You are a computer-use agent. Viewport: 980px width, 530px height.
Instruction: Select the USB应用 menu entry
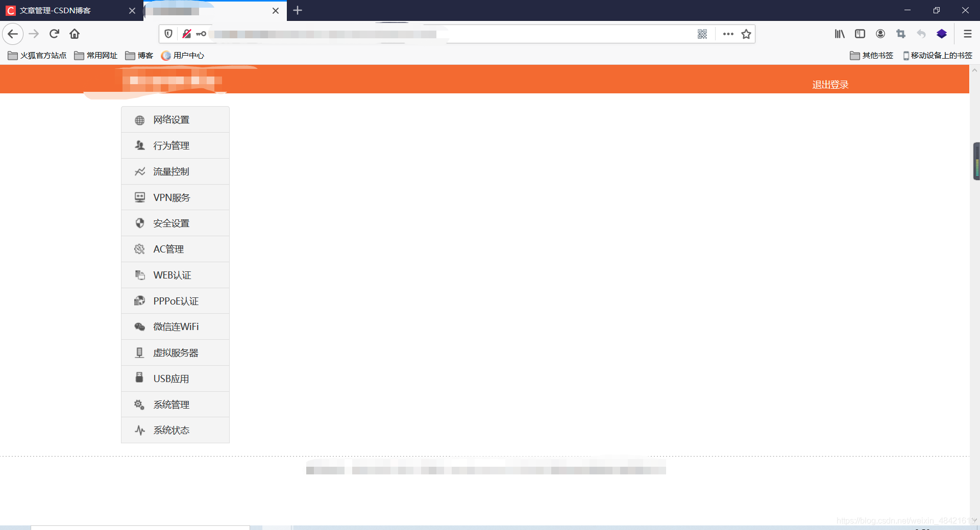point(175,378)
